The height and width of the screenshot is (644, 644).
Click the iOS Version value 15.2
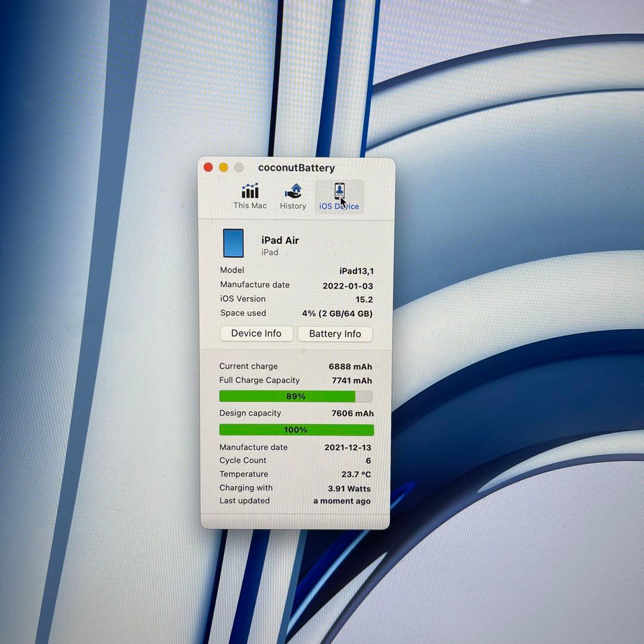(364, 300)
